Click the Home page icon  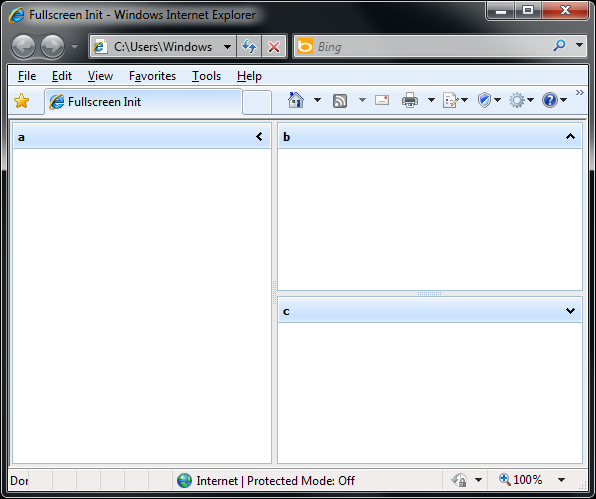[x=296, y=100]
